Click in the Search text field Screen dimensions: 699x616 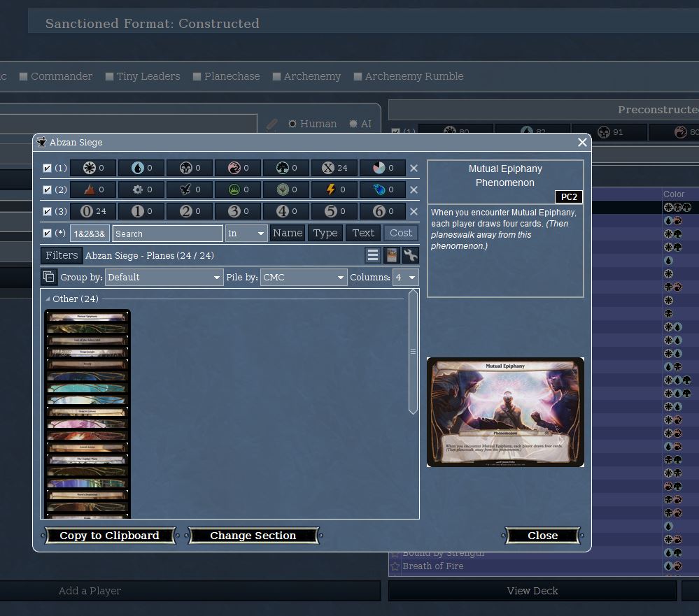pyautogui.click(x=167, y=234)
